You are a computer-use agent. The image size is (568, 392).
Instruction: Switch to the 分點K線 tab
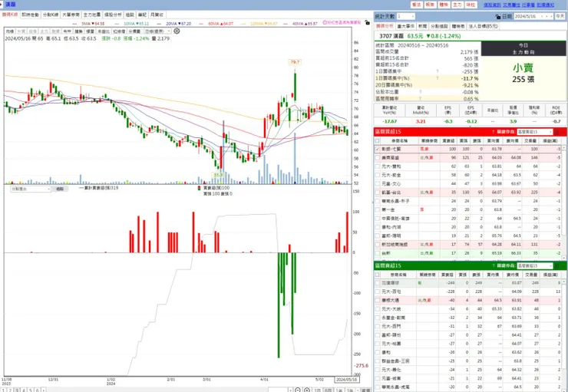coord(51,15)
